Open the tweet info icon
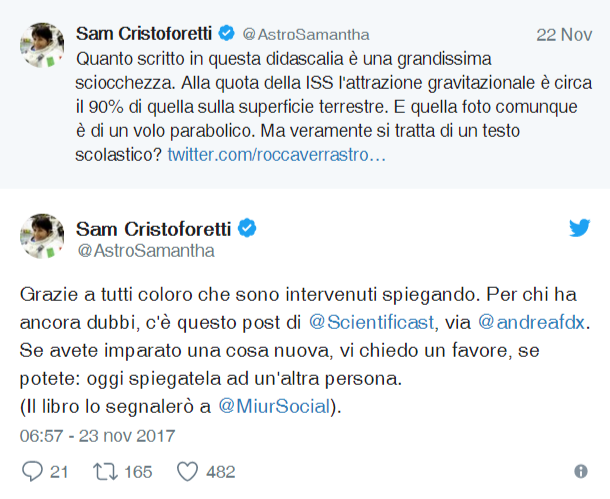The height and width of the screenshot is (499, 610). pyautogui.click(x=581, y=471)
